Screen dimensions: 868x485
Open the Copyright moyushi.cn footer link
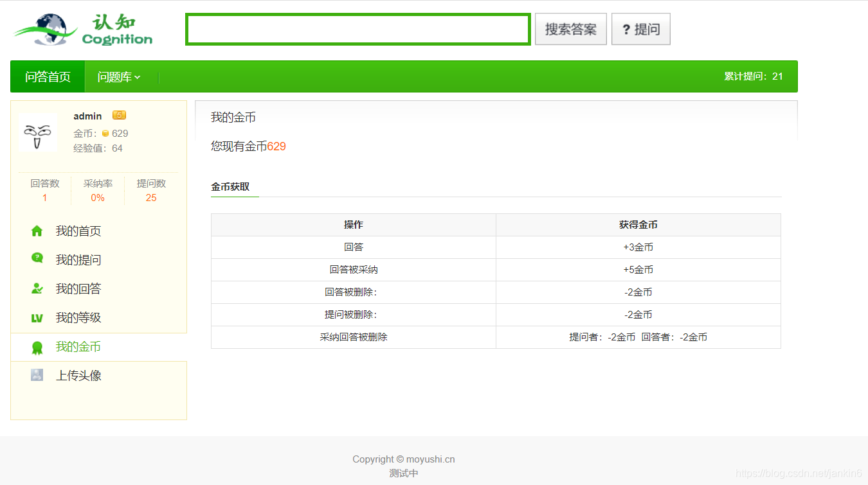click(403, 459)
